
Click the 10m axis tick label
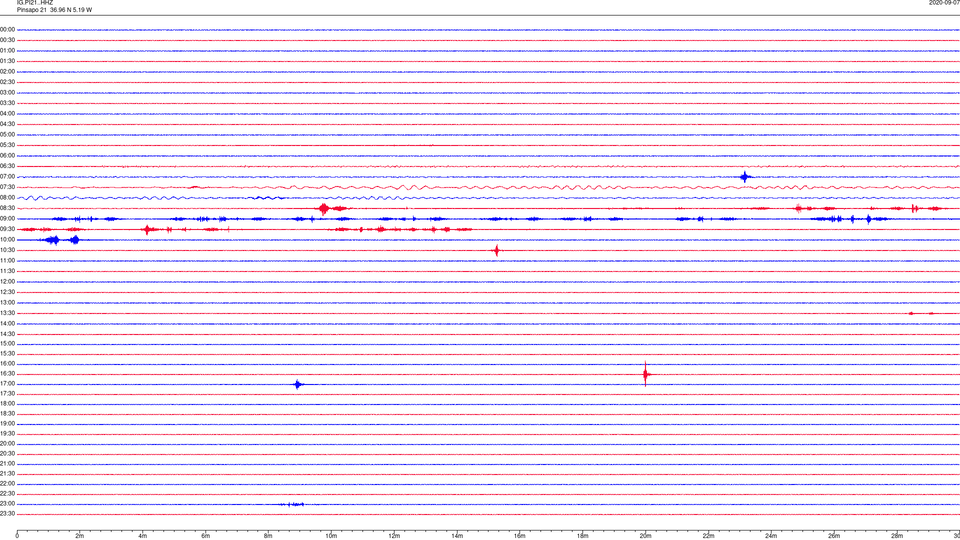(331, 536)
